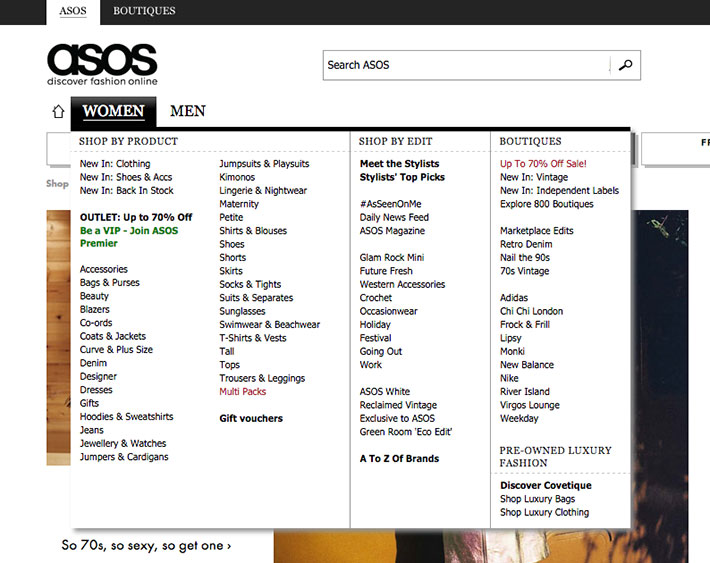Open Hoodies & Sweatshirts
Screen dimensions: 710x563
(x=126, y=417)
